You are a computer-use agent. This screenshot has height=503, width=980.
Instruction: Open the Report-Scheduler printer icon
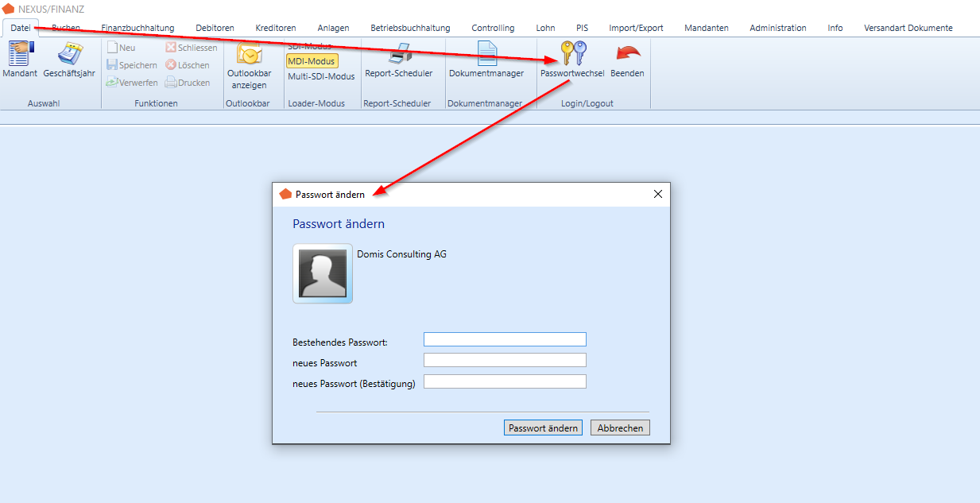pos(399,53)
